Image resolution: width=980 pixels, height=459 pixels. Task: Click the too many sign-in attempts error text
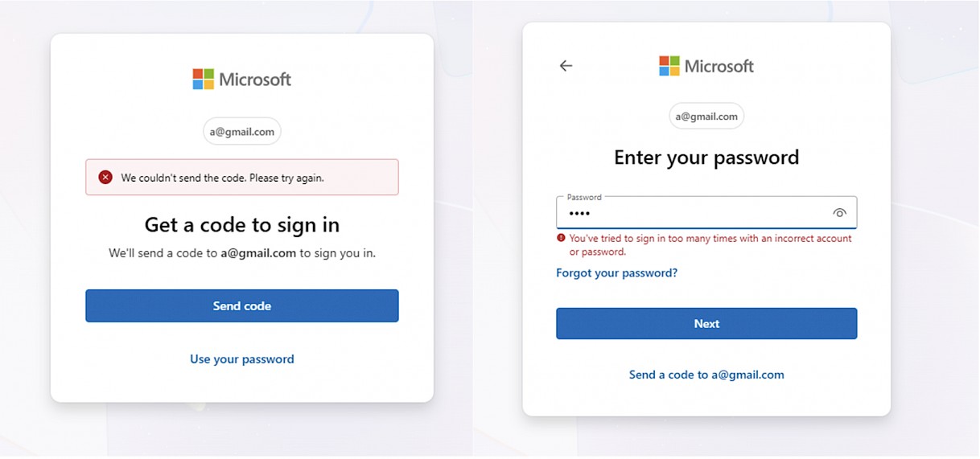tap(710, 244)
